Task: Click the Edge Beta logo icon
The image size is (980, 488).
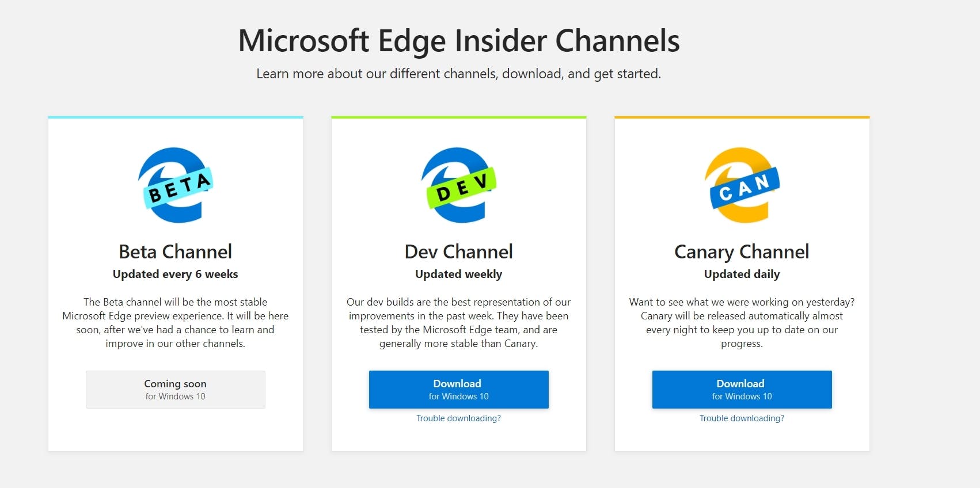Action: (176, 185)
